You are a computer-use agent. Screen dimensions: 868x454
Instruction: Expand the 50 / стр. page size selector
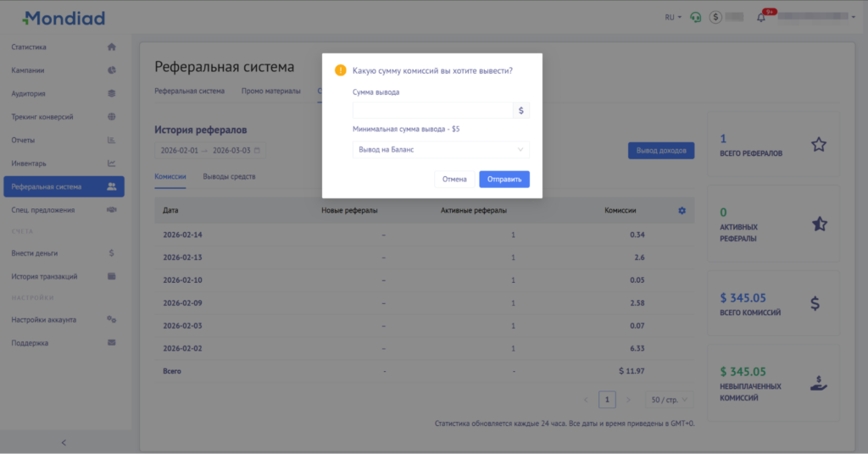(669, 399)
